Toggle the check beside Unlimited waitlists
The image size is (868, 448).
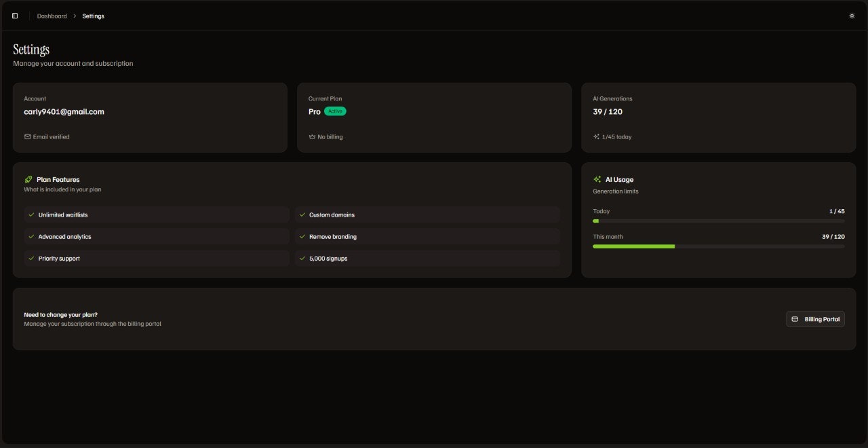click(x=31, y=214)
